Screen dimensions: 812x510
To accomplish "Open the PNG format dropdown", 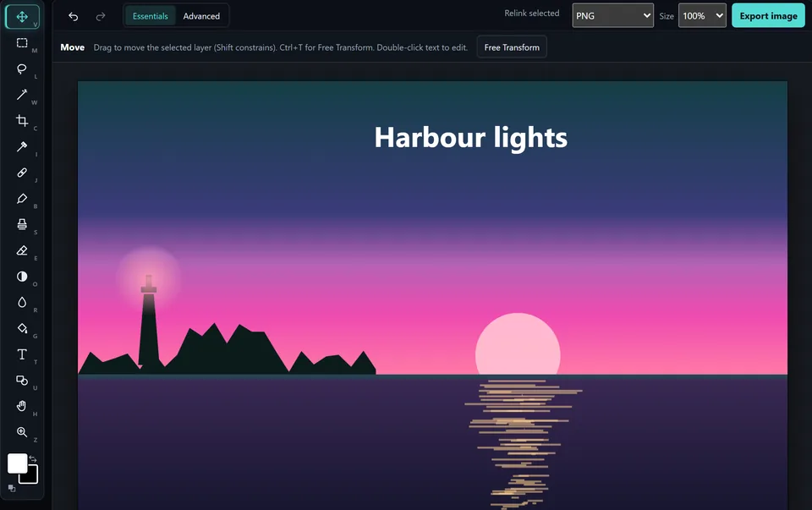I will (612, 15).
